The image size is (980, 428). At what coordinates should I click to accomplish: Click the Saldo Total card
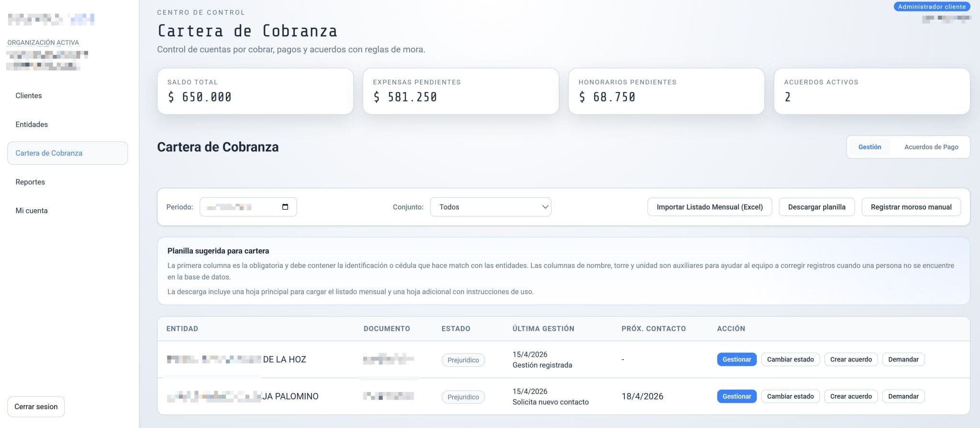pyautogui.click(x=255, y=91)
